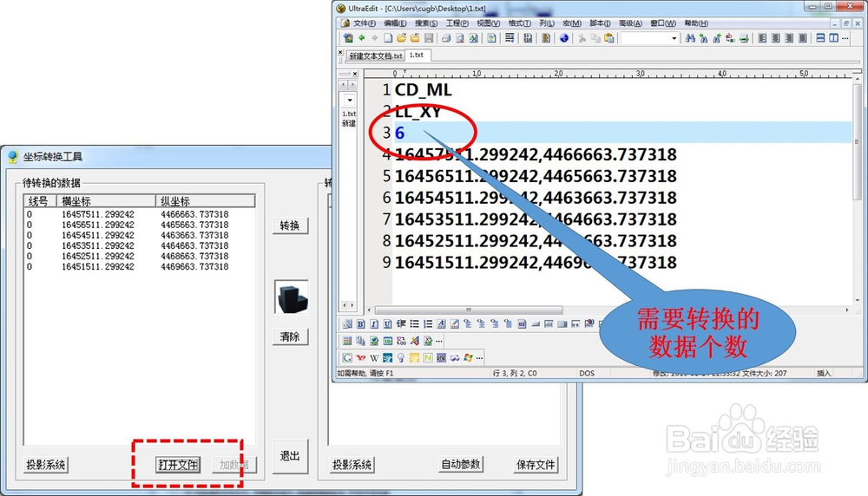Open the combo box dropdown in UltraEdit toolbar
Screen dimensions: 868x496
click(674, 38)
